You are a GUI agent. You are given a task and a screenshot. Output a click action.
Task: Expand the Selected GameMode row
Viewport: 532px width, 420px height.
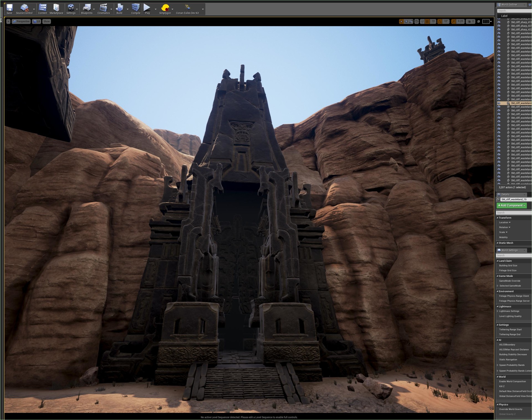(498, 286)
